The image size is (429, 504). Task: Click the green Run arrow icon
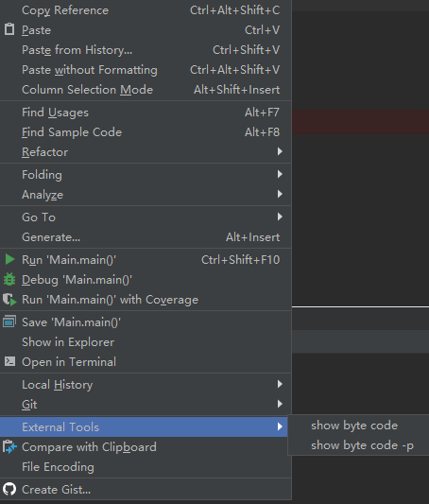(x=10, y=259)
